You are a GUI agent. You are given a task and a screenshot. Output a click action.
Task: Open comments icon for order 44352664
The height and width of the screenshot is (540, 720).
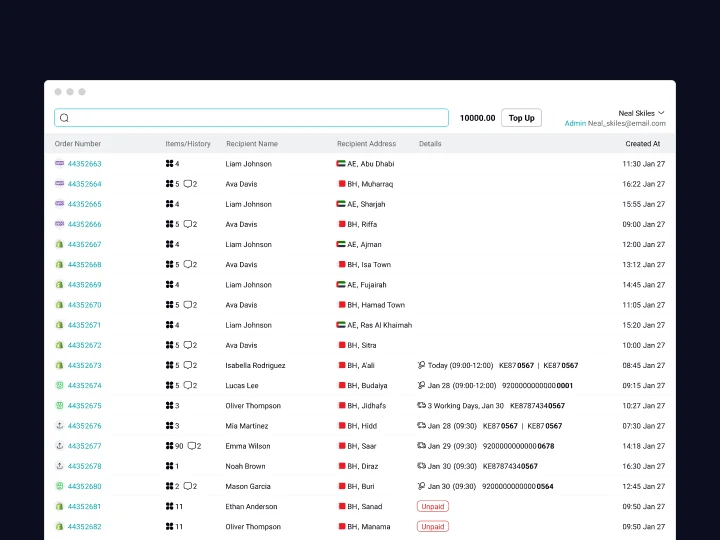[x=187, y=184]
